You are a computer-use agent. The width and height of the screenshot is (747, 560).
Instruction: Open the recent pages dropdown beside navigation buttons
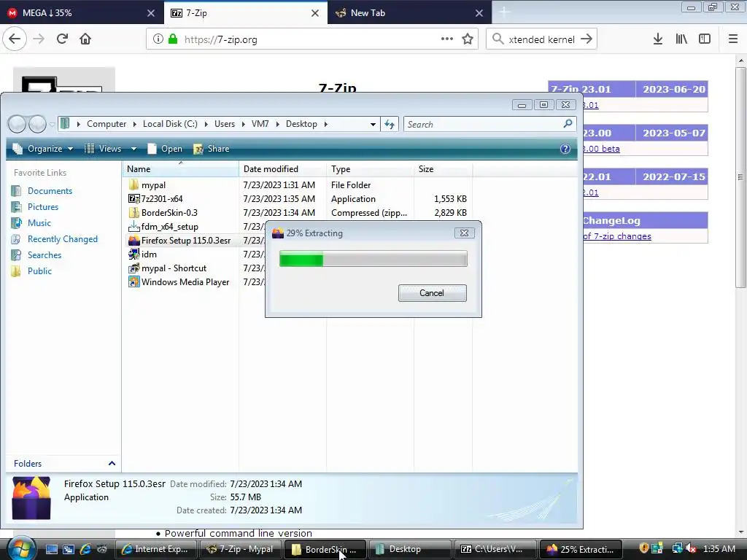(x=52, y=125)
